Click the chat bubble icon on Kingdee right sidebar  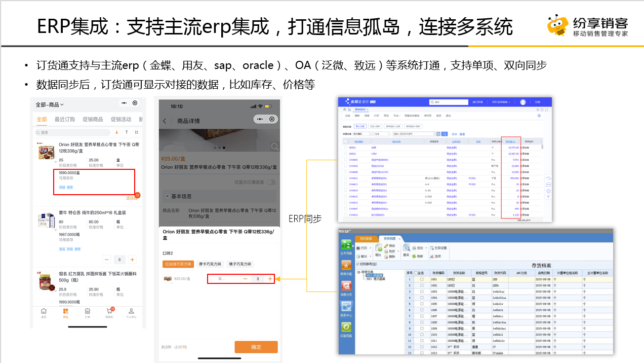pyautogui.click(x=548, y=185)
